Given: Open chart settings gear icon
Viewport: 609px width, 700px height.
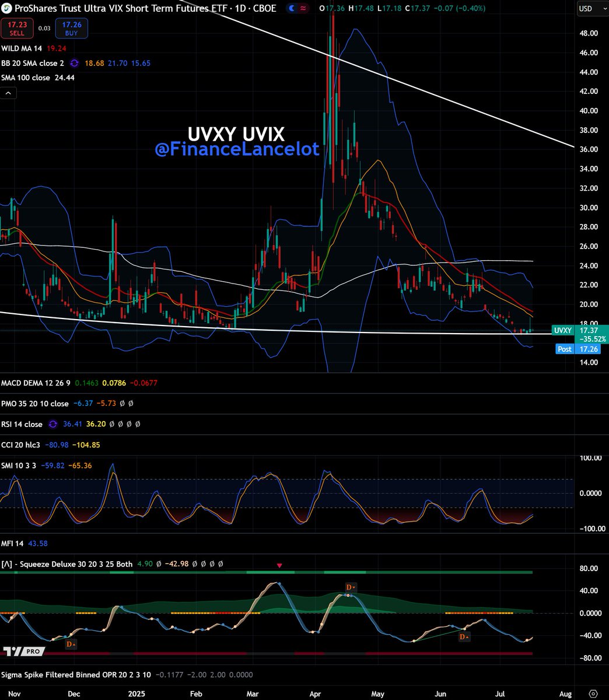Looking at the screenshot, I should (593, 694).
